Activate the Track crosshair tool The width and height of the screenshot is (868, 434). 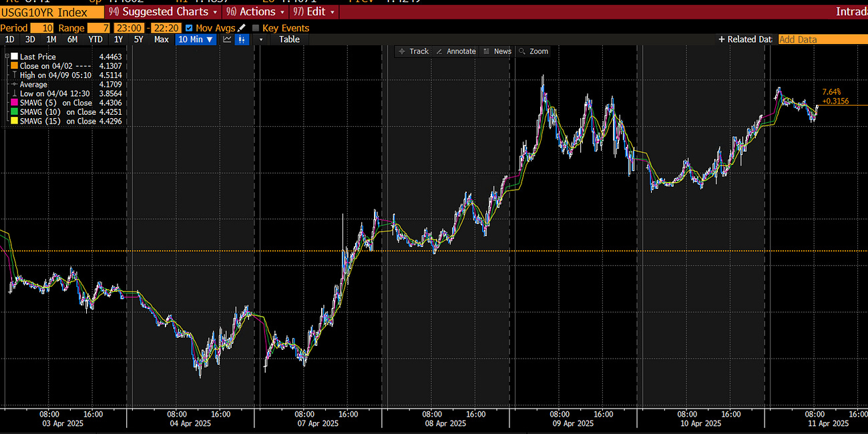click(413, 51)
